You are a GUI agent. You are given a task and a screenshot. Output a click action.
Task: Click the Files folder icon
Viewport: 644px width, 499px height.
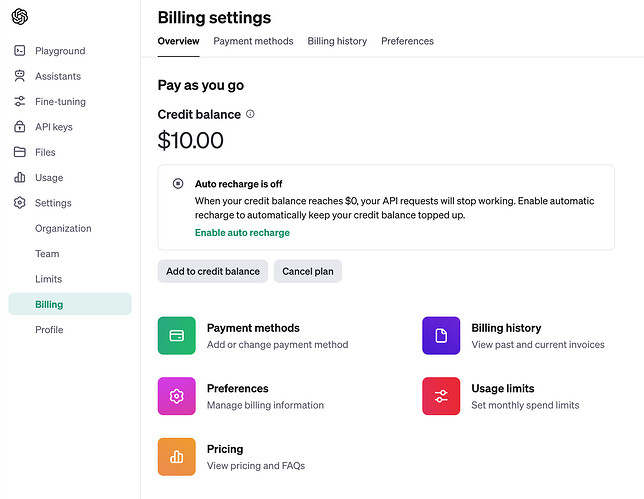point(19,152)
